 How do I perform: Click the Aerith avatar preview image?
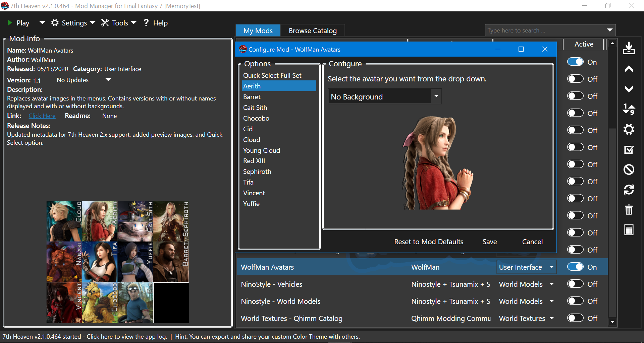(x=438, y=163)
